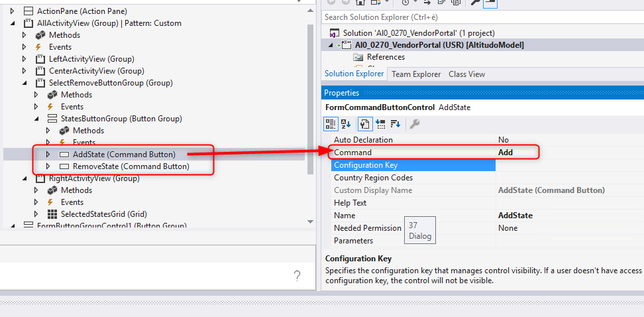Viewport: 644px width, 317px height.
Task: Expand the LeftActivityView group node
Action: [x=25, y=59]
